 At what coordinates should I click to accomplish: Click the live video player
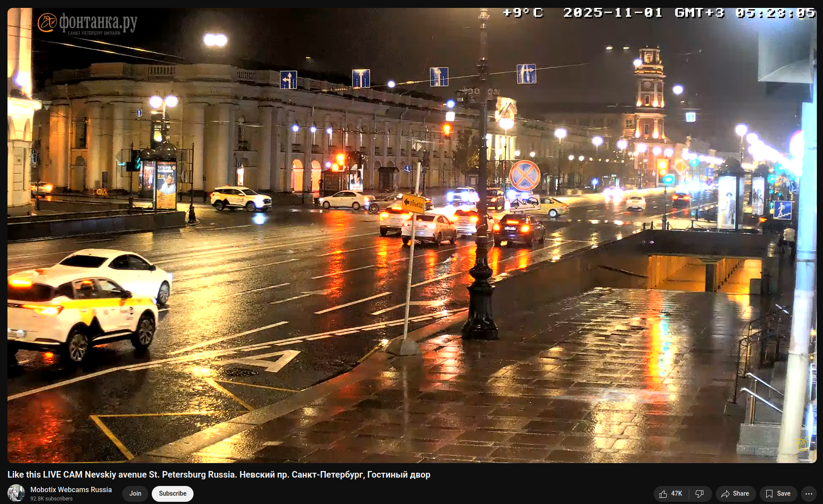coord(412,235)
